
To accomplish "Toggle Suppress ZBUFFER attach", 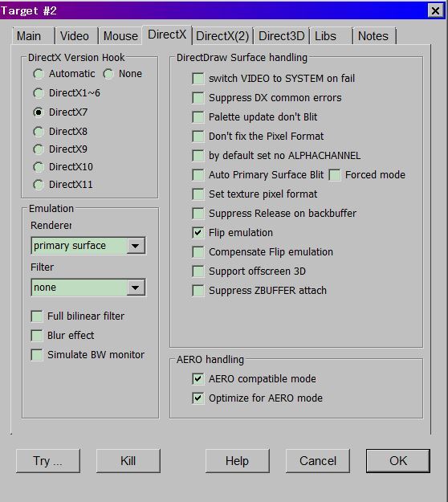I will [x=198, y=291].
